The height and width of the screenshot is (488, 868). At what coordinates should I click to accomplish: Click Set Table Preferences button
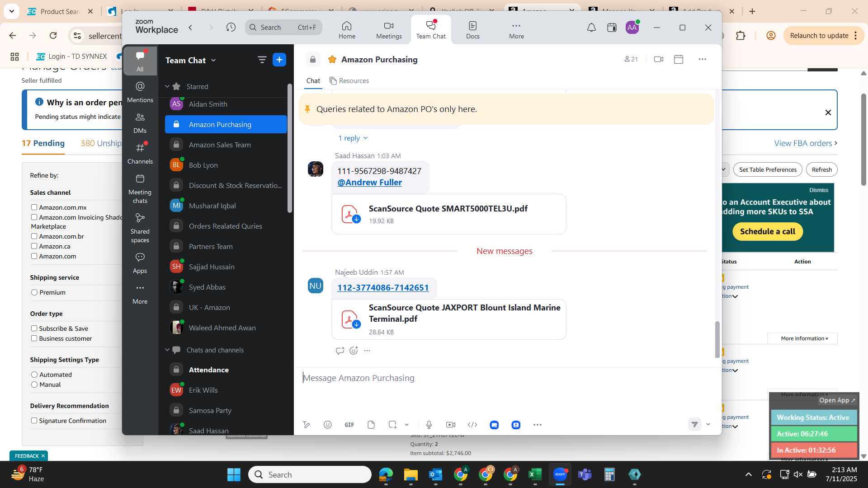768,169
